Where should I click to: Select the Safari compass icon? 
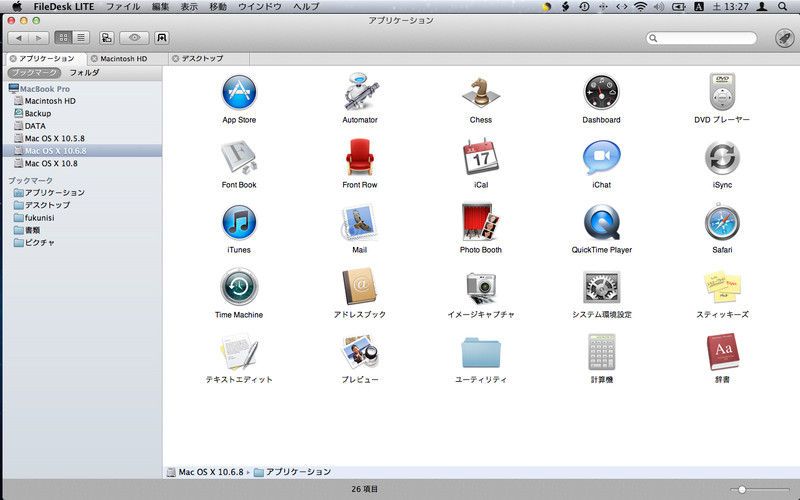tap(722, 223)
